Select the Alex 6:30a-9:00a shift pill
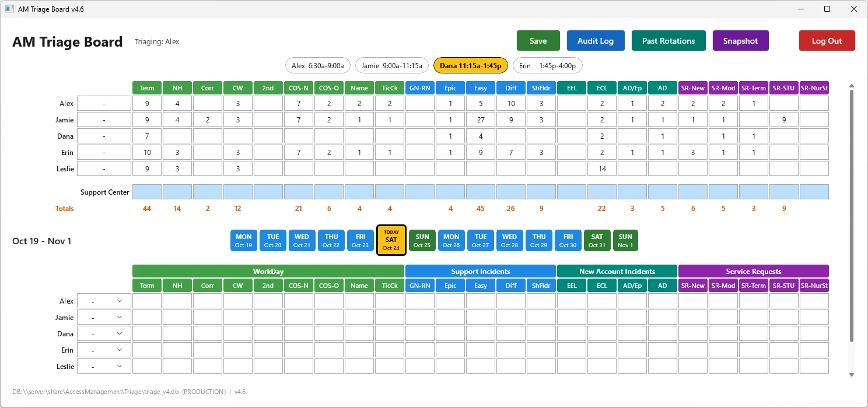This screenshot has height=408, width=868. pos(318,66)
